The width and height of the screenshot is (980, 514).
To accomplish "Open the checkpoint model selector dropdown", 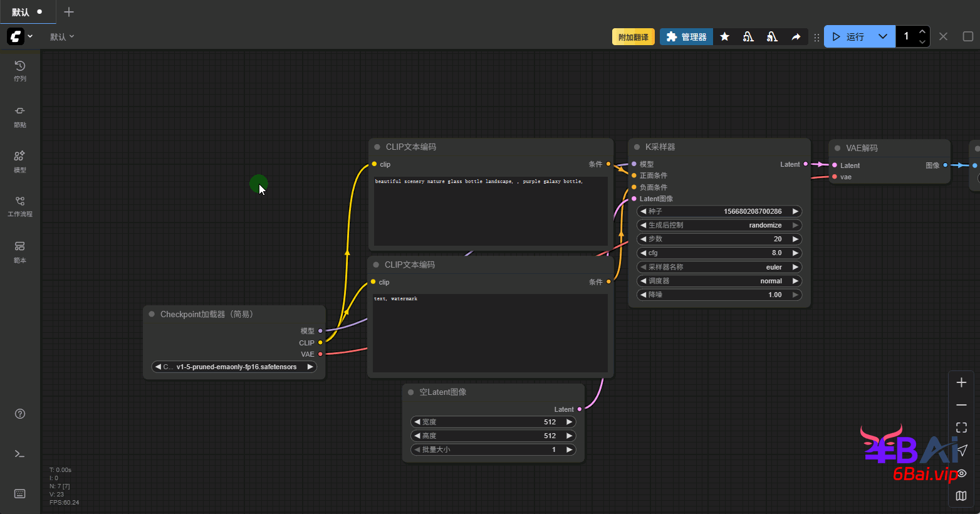I will [x=234, y=367].
